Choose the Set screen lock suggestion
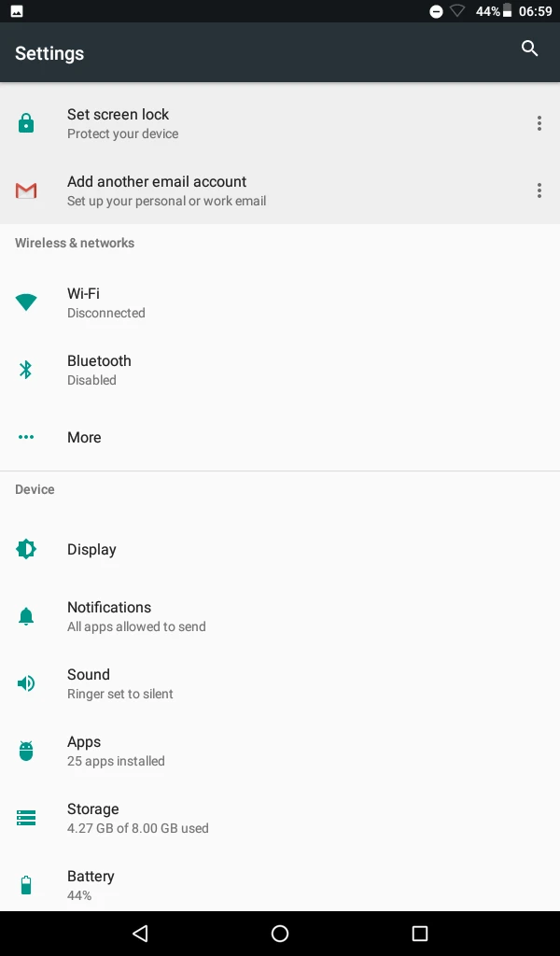Image resolution: width=560 pixels, height=956 pixels. click(x=280, y=124)
